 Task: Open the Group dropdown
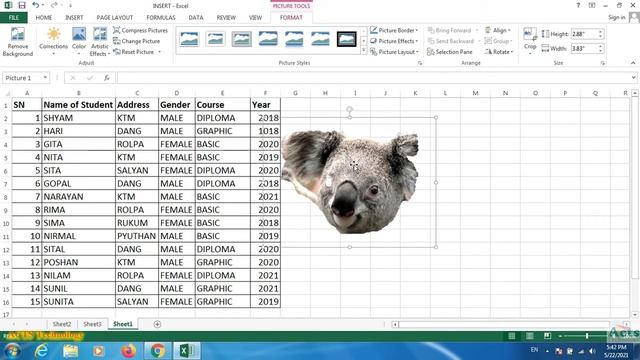498,41
